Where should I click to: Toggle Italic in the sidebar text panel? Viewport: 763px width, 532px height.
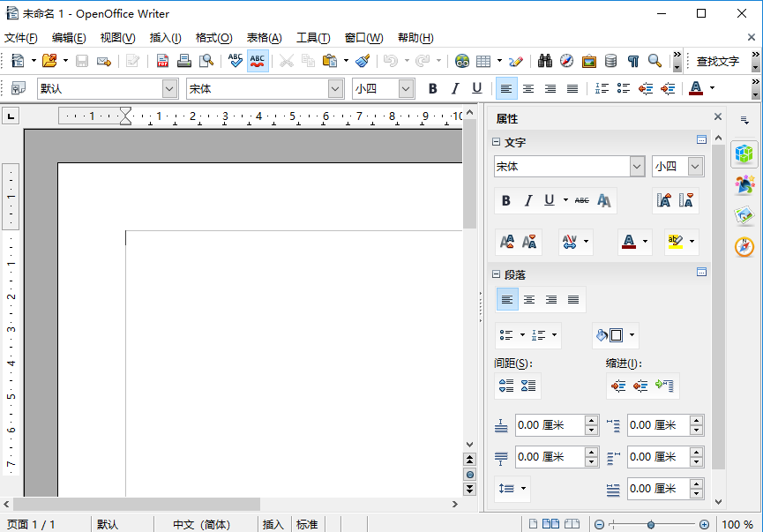click(528, 200)
